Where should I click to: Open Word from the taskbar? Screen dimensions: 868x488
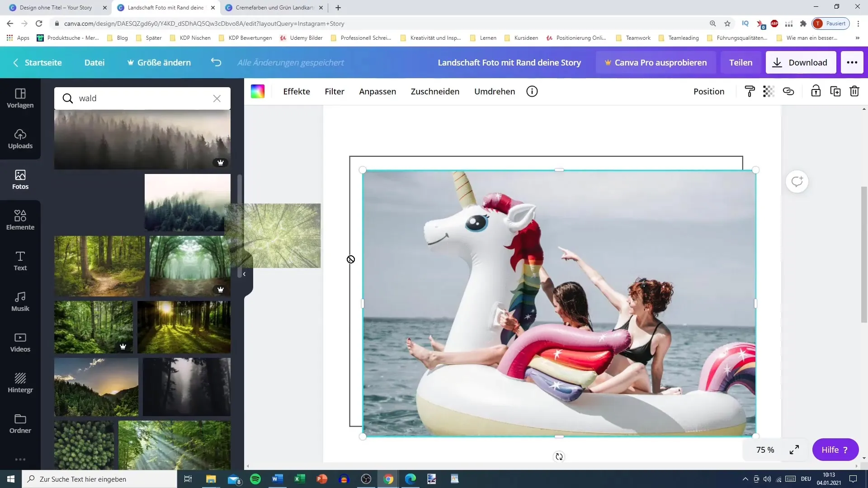pos(278,479)
